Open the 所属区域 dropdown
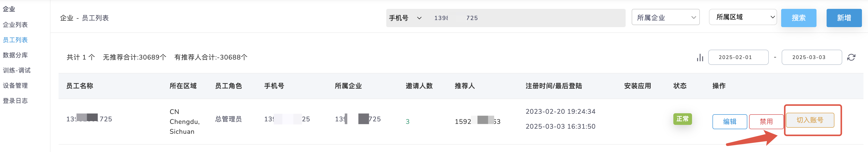This screenshot has width=868, height=152. point(743,17)
